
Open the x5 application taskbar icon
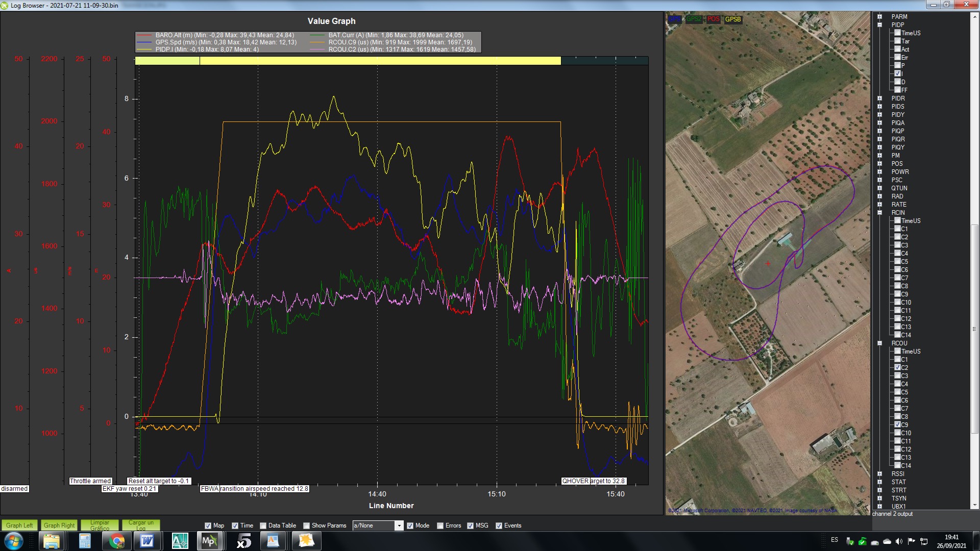[x=244, y=541]
